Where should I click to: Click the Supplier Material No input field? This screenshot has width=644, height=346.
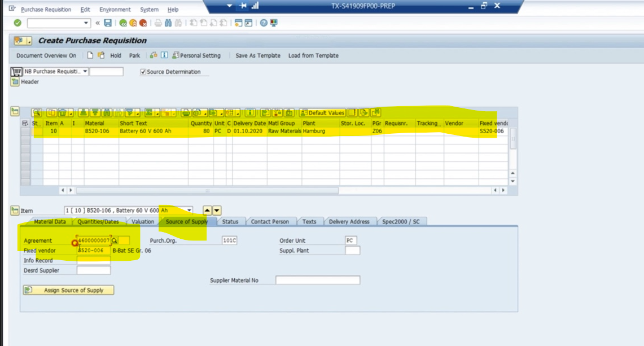(318, 281)
